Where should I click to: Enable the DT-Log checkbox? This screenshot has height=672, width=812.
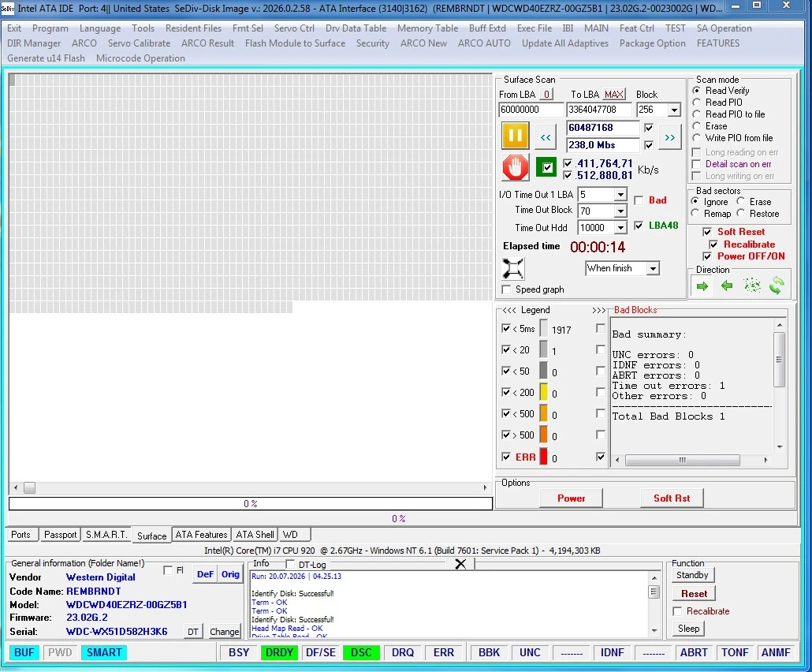(x=290, y=564)
